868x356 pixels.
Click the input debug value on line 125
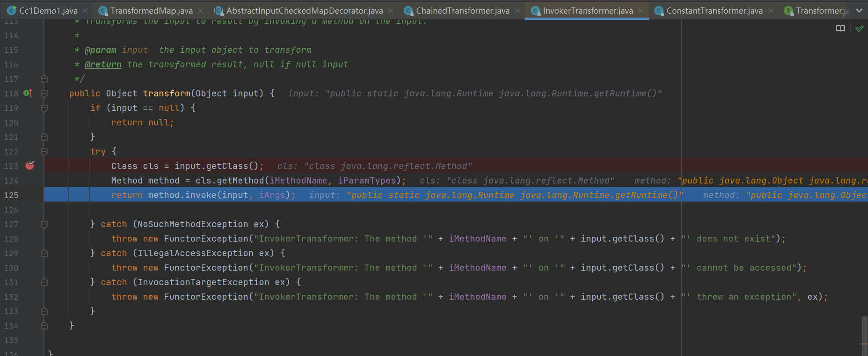tap(515, 195)
